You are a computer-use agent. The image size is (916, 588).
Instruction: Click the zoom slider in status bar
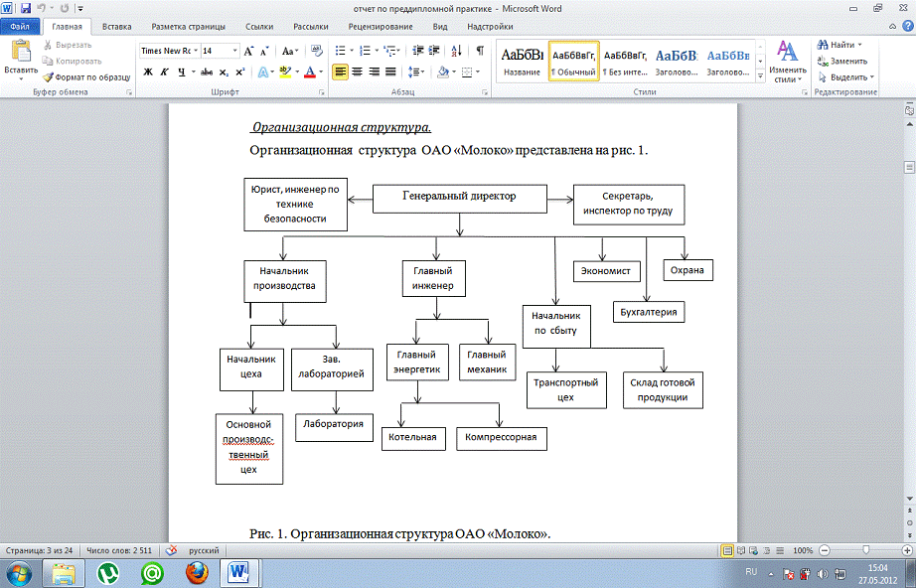[866, 549]
